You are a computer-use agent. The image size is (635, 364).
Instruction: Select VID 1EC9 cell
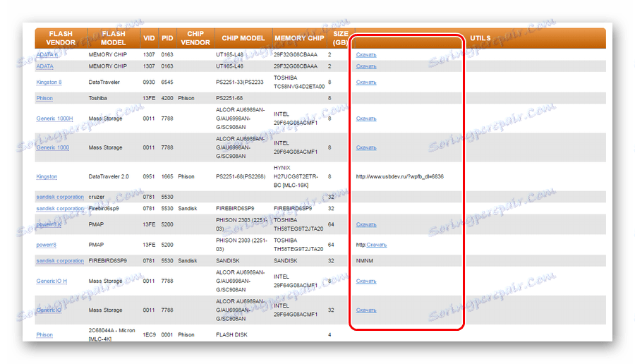tap(149, 335)
